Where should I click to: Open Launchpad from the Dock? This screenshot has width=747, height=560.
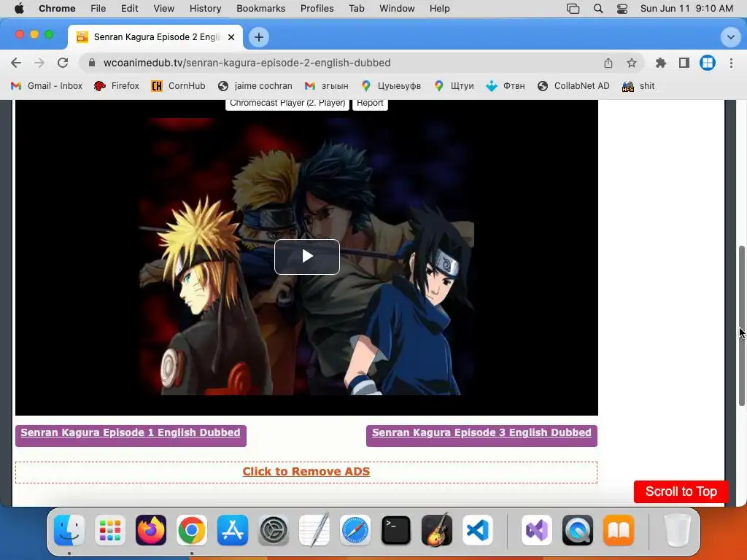110,530
